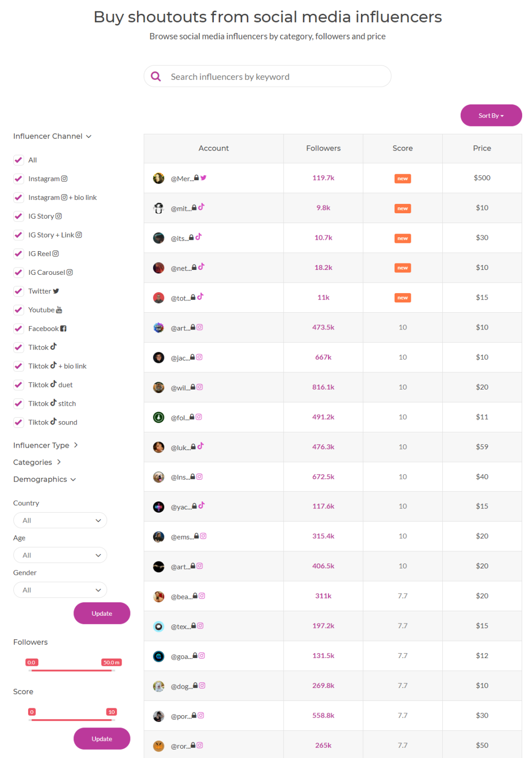This screenshot has width=532, height=758.
Task: Uncheck the Youtube channel checkbox
Action: click(19, 310)
